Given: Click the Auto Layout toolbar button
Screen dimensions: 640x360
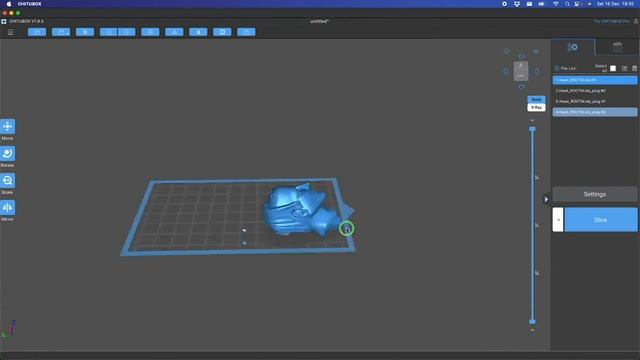Looking at the screenshot, I should tap(174, 32).
